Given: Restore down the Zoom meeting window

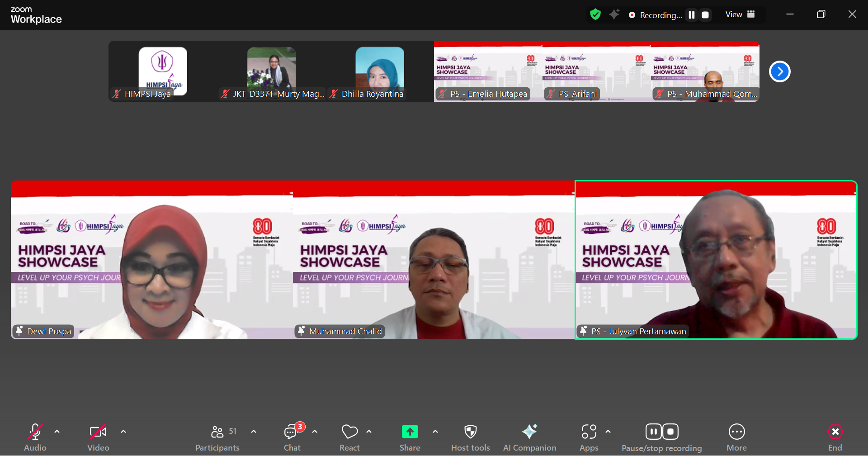Looking at the screenshot, I should (x=821, y=14).
